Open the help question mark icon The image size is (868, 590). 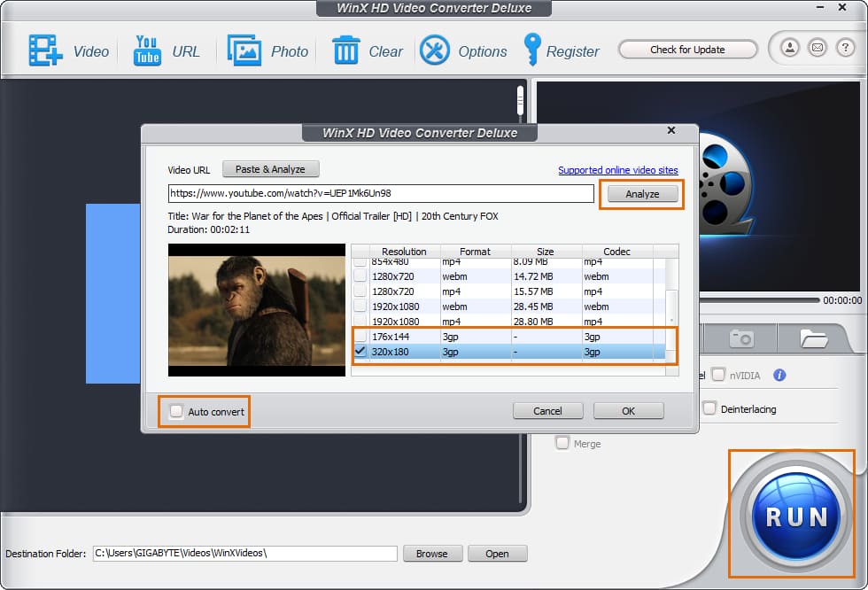(845, 48)
